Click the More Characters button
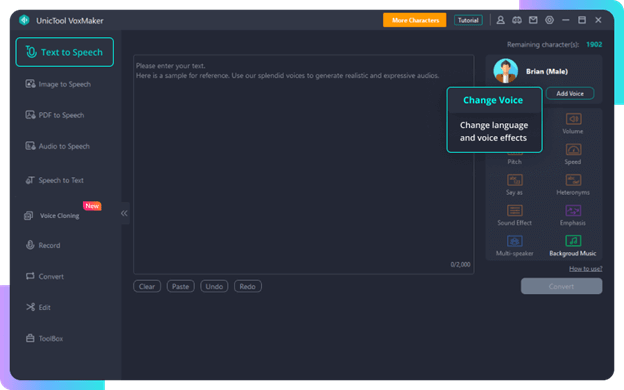The image size is (624, 390). [x=415, y=20]
